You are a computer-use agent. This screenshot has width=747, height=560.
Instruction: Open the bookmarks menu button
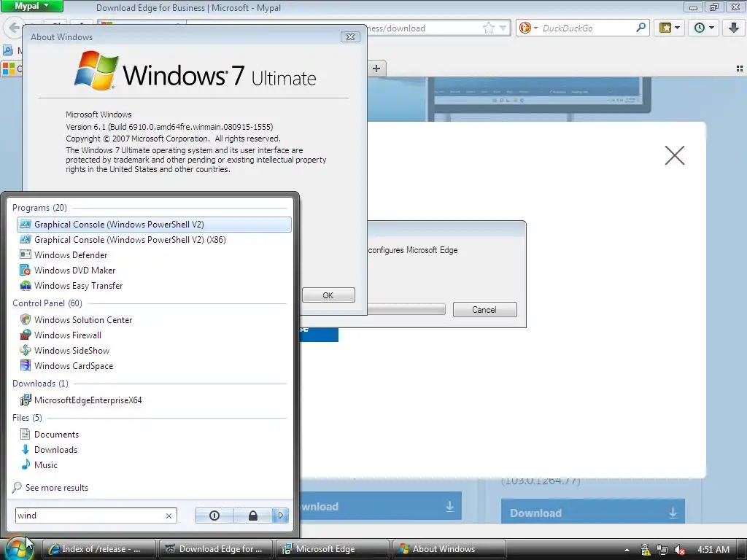tap(670, 28)
